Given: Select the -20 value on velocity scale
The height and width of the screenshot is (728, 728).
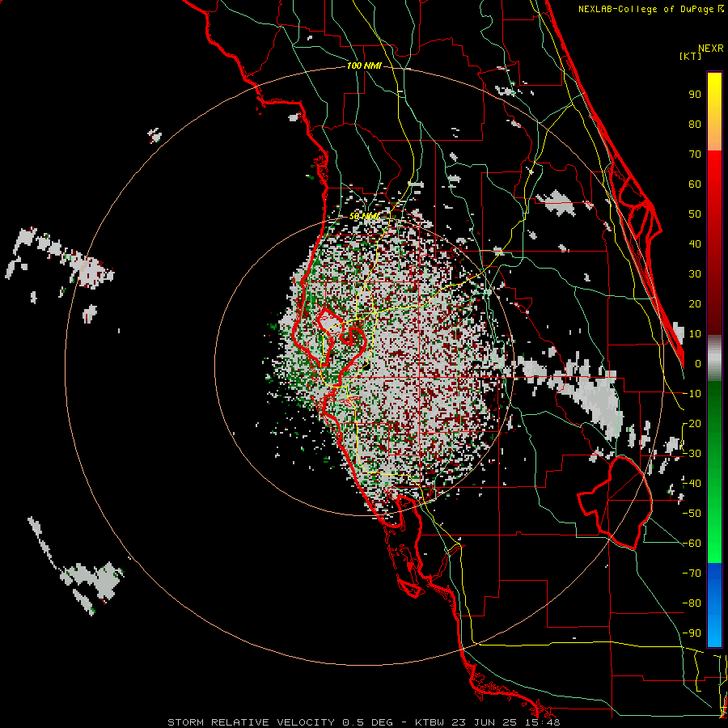Looking at the screenshot, I should tap(692, 423).
